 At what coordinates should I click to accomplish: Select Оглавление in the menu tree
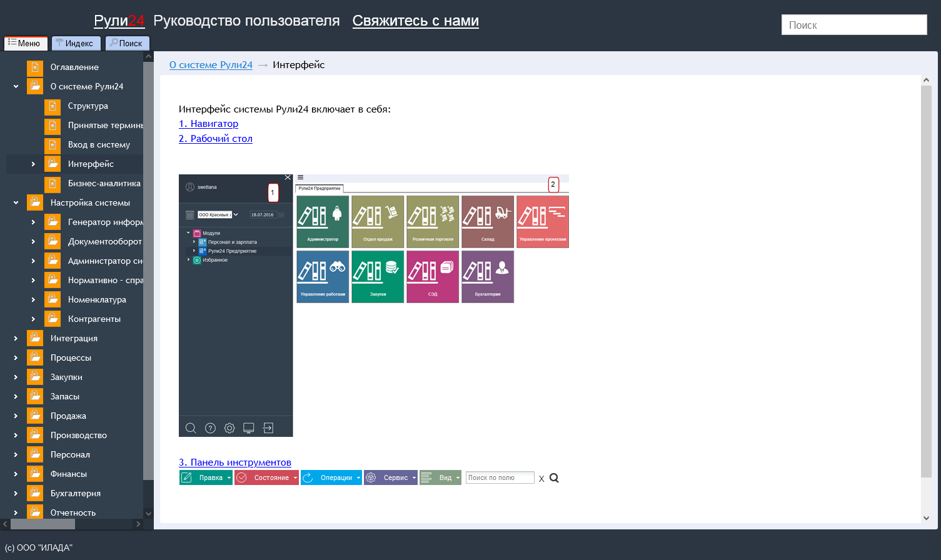(74, 67)
